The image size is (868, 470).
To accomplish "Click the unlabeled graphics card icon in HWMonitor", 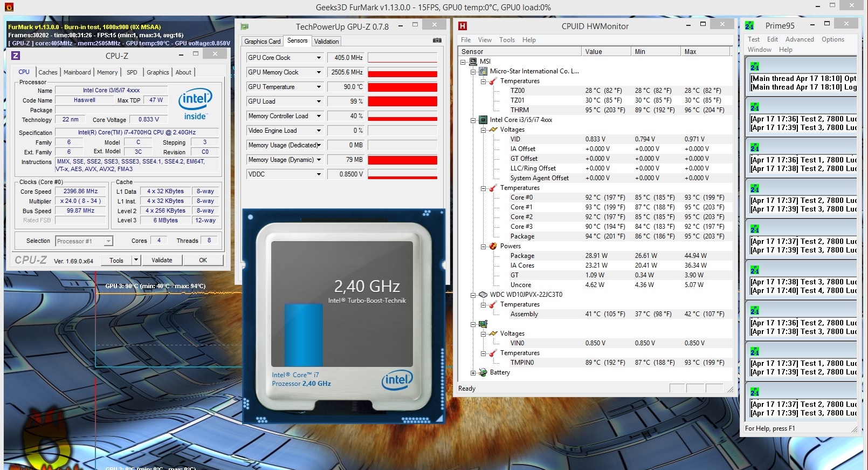I will 483,324.
